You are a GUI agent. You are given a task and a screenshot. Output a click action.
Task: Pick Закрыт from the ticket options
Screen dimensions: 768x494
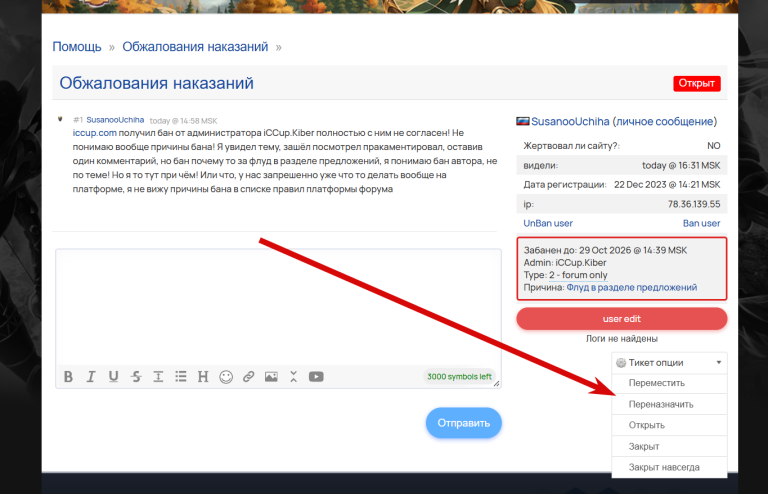[x=669, y=447]
